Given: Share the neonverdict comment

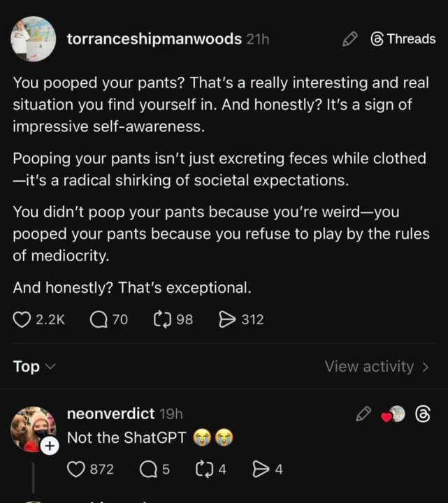Looking at the screenshot, I should 259,469.
